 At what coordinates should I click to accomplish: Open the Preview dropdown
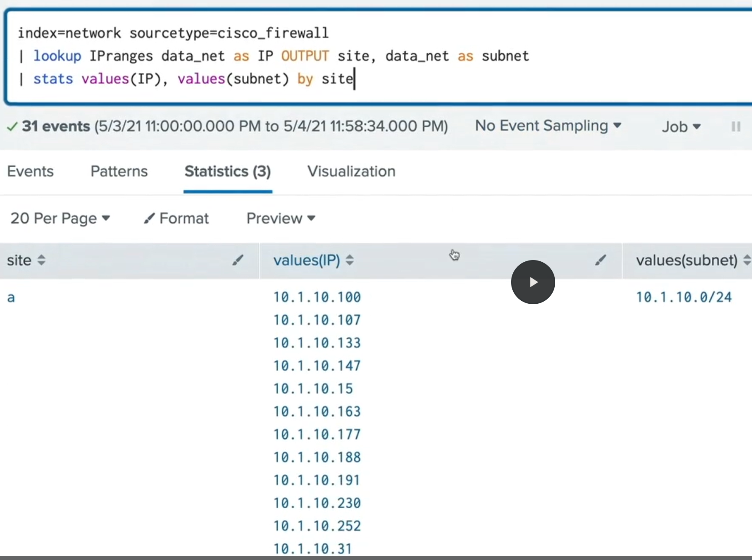point(281,218)
